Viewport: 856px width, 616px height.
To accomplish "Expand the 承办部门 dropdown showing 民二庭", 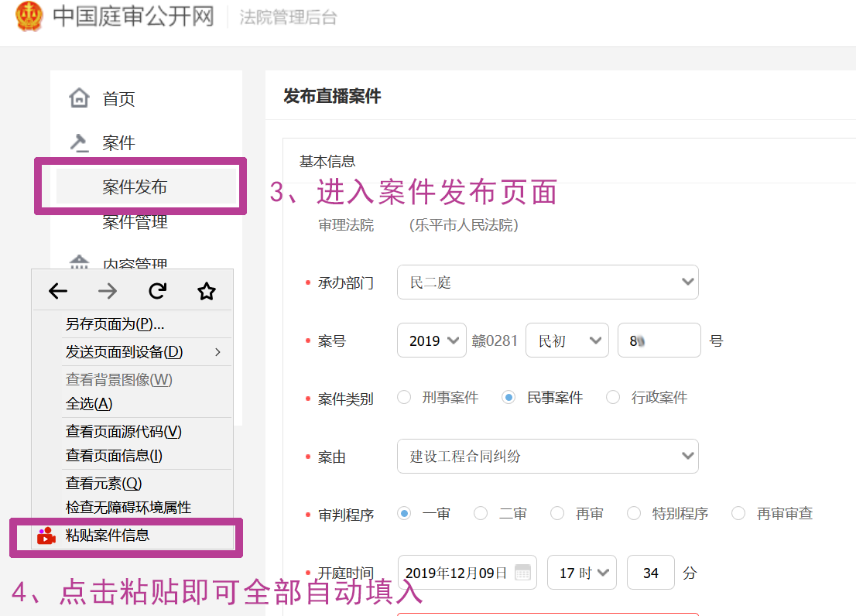I will 548,282.
